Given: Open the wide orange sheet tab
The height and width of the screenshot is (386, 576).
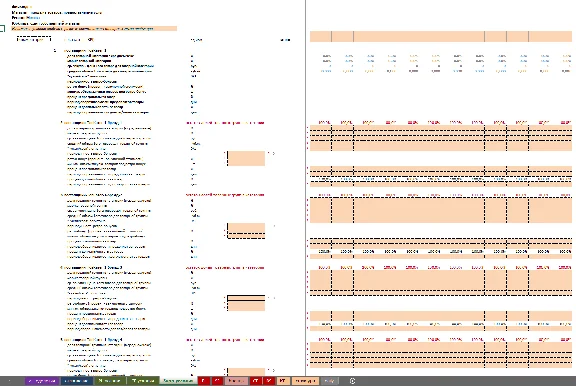Looking at the screenshot, I should [x=305, y=381].
